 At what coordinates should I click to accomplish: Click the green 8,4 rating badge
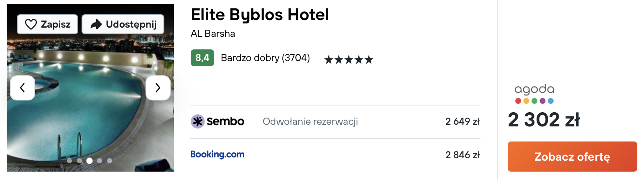(x=202, y=58)
